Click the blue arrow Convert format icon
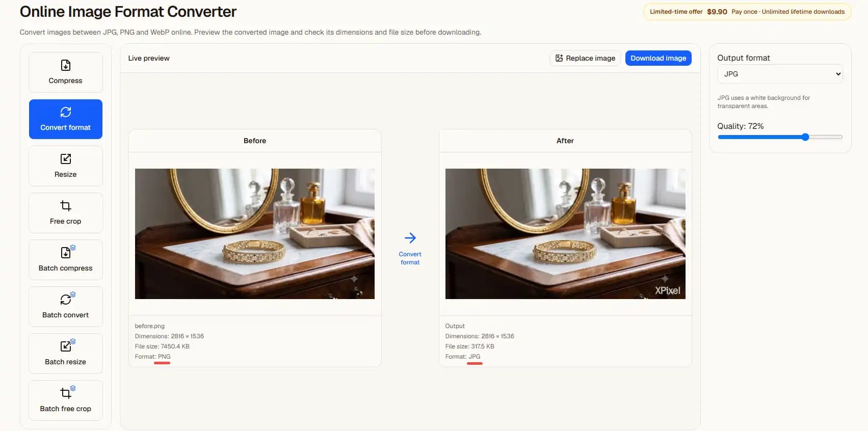The image size is (868, 431). coord(410,238)
